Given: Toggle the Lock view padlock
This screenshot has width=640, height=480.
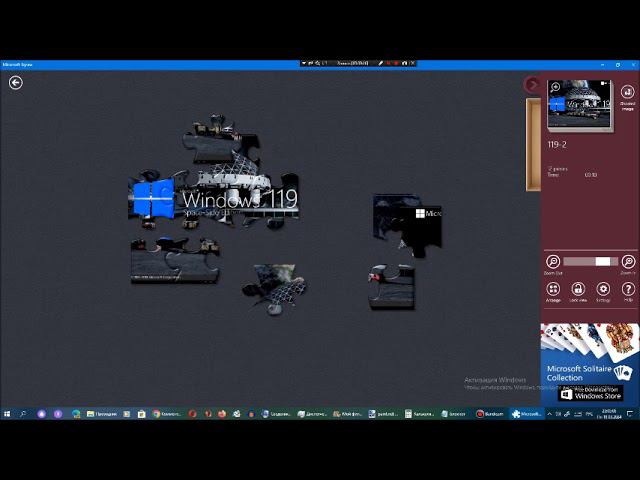Looking at the screenshot, I should [x=578, y=291].
